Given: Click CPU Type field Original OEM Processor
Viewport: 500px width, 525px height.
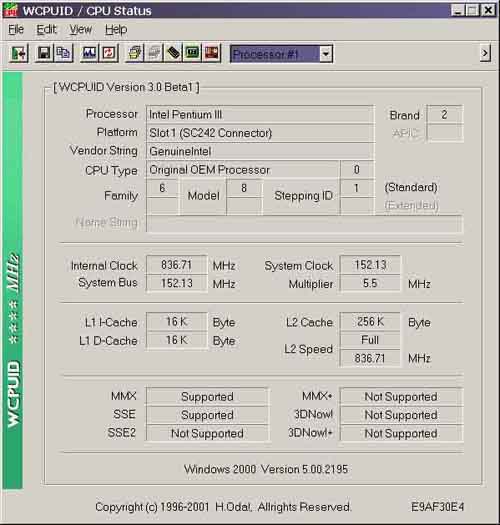Looking at the screenshot, I should click(243, 170).
